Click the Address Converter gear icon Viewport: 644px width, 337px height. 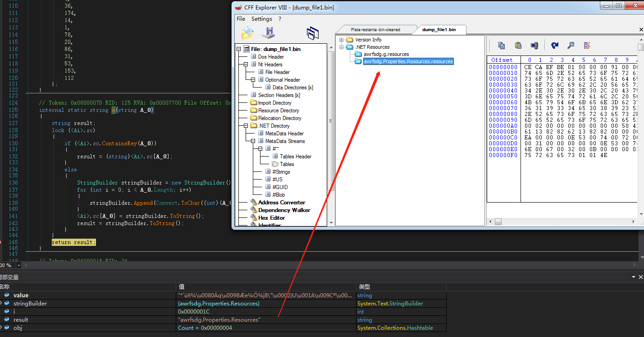pos(253,203)
